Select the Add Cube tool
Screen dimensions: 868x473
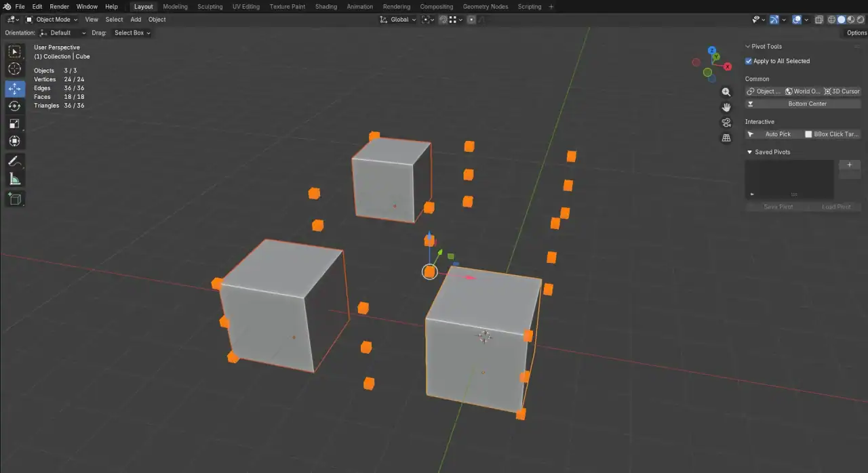14,199
